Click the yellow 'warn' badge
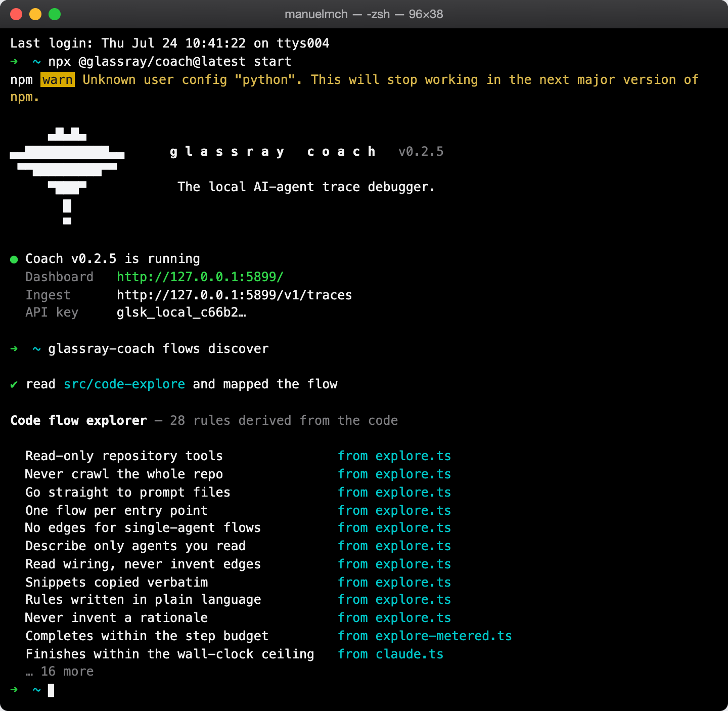The height and width of the screenshot is (711, 728). coord(58,79)
